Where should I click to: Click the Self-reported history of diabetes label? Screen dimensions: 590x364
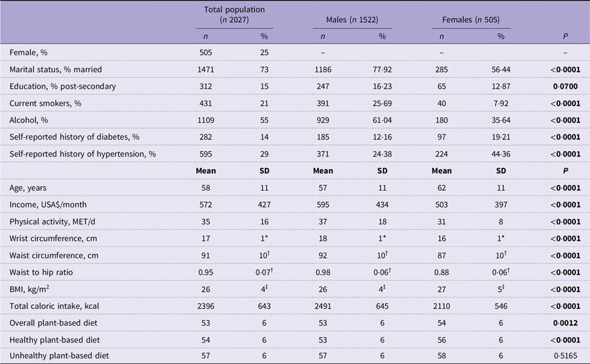[x=74, y=137]
